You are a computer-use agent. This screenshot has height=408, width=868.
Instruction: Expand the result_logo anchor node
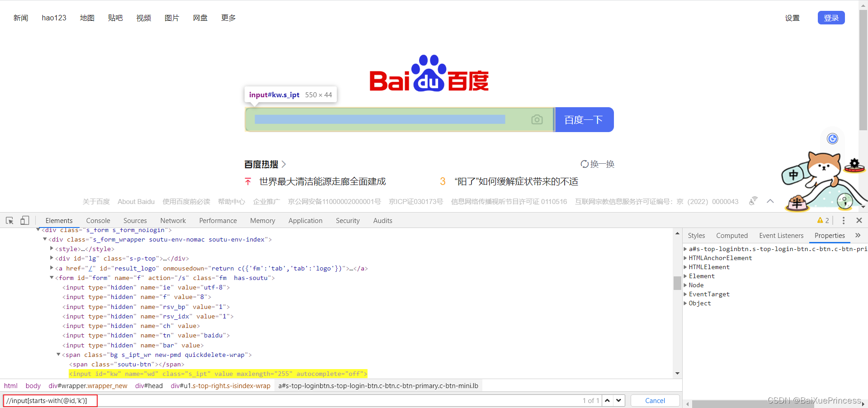coord(52,268)
